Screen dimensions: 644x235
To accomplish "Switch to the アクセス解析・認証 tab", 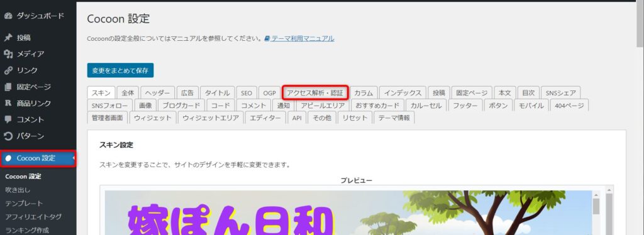I will click(x=315, y=93).
